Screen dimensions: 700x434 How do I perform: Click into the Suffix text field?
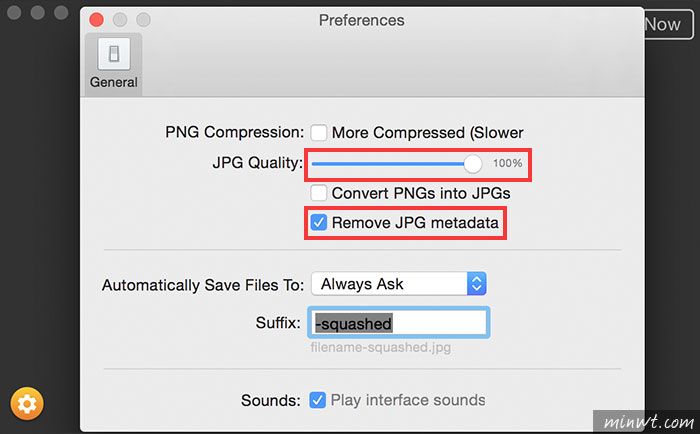pyautogui.click(x=399, y=322)
